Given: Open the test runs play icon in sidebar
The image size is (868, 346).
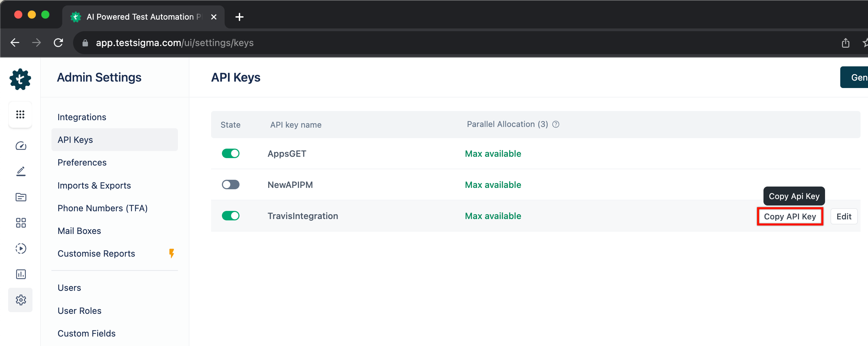Looking at the screenshot, I should click(20, 248).
